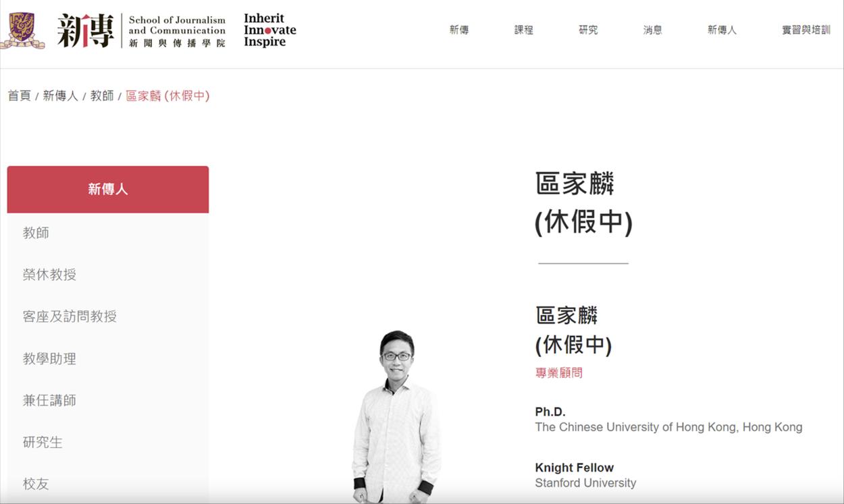
Task: Select 客座及訪問教授 in the sidebar
Action: coord(70,316)
